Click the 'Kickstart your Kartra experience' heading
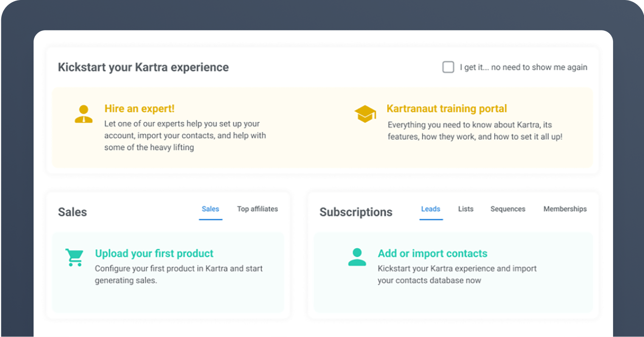 pyautogui.click(x=143, y=67)
